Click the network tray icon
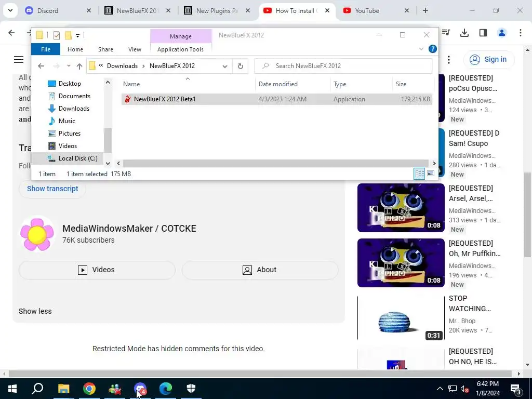 click(453, 389)
